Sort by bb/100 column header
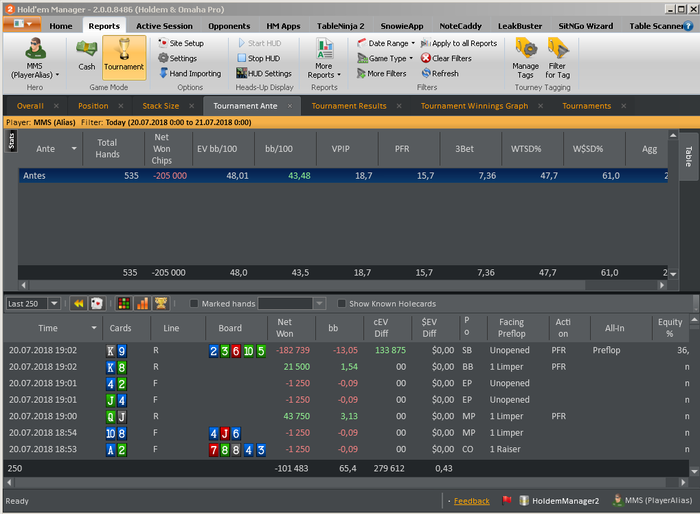 coord(279,149)
